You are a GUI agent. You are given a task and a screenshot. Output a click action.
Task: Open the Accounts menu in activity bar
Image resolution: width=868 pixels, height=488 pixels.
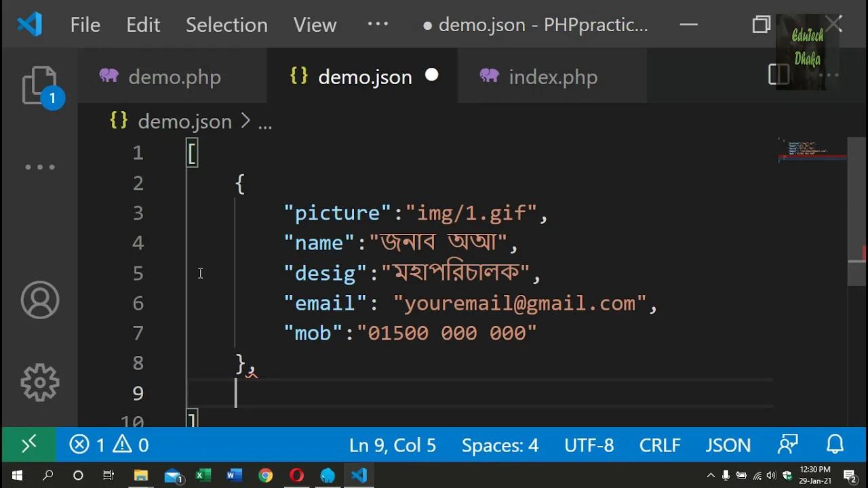pyautogui.click(x=40, y=300)
